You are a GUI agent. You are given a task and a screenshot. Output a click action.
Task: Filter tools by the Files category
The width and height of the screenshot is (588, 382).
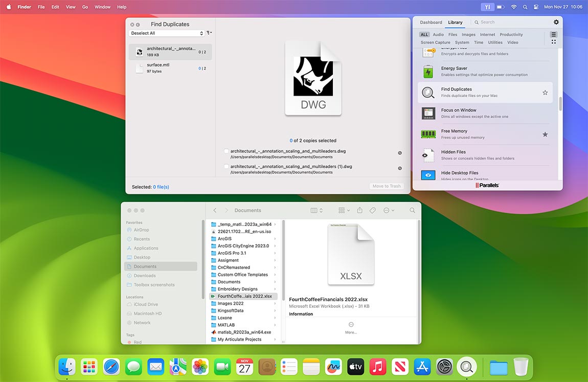click(x=453, y=34)
